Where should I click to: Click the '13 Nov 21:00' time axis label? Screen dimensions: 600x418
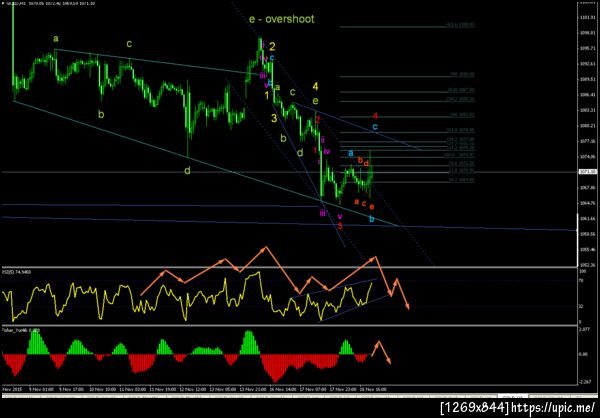pos(252,389)
